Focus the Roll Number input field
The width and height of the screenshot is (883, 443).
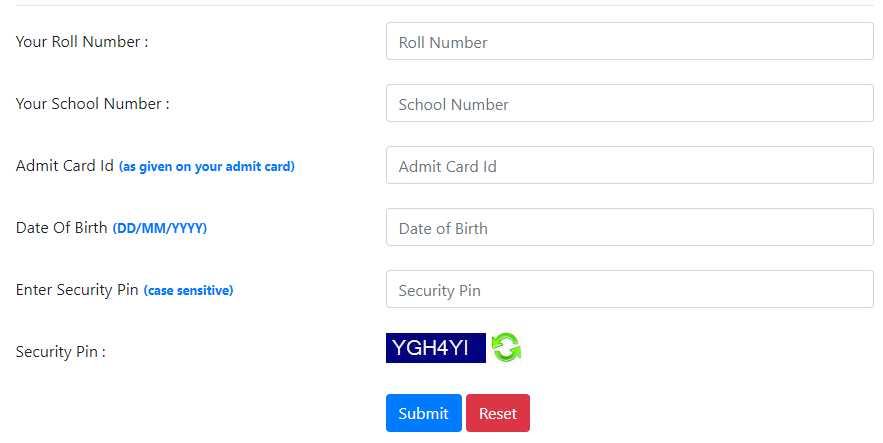630,41
